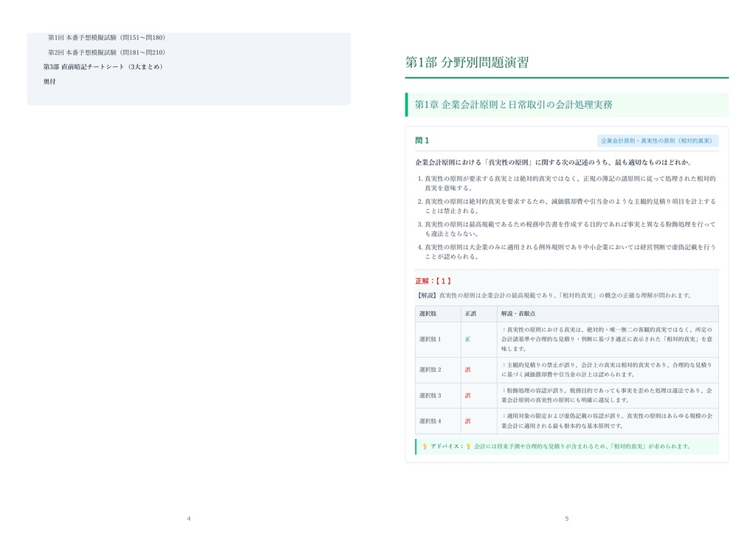Open the 奥付 contents entry
Image resolution: width=756 pixels, height=535 pixels.
point(49,81)
